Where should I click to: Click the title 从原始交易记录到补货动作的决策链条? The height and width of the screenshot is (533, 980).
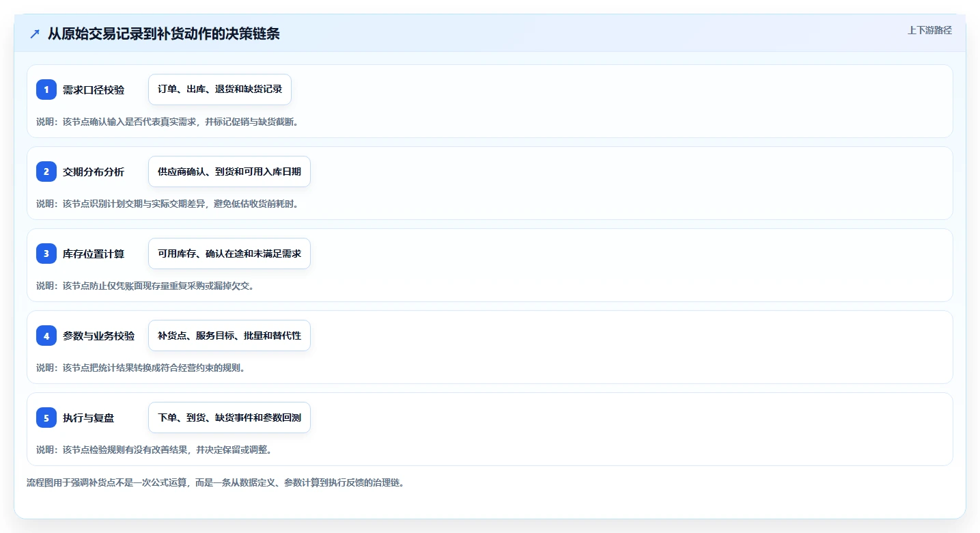pos(164,33)
